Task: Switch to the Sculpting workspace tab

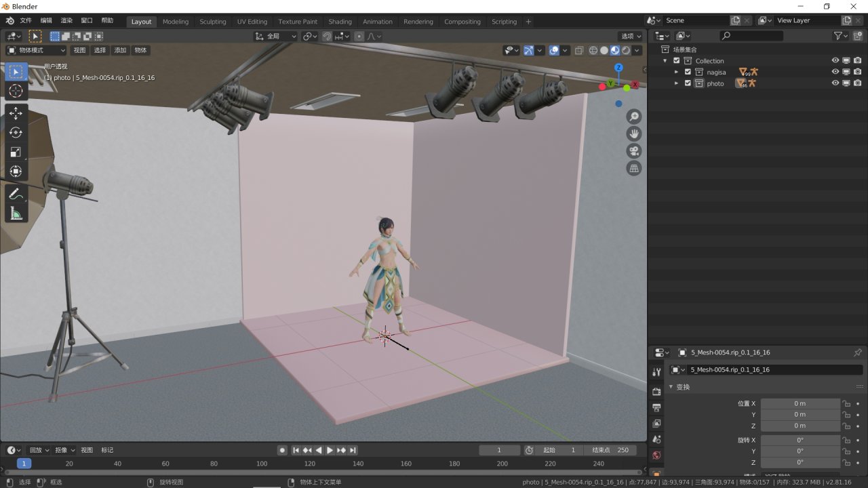Action: tap(213, 22)
